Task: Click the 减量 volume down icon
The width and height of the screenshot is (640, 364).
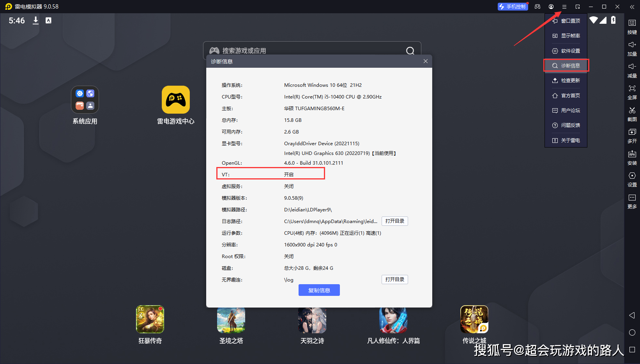Action: coord(632,70)
